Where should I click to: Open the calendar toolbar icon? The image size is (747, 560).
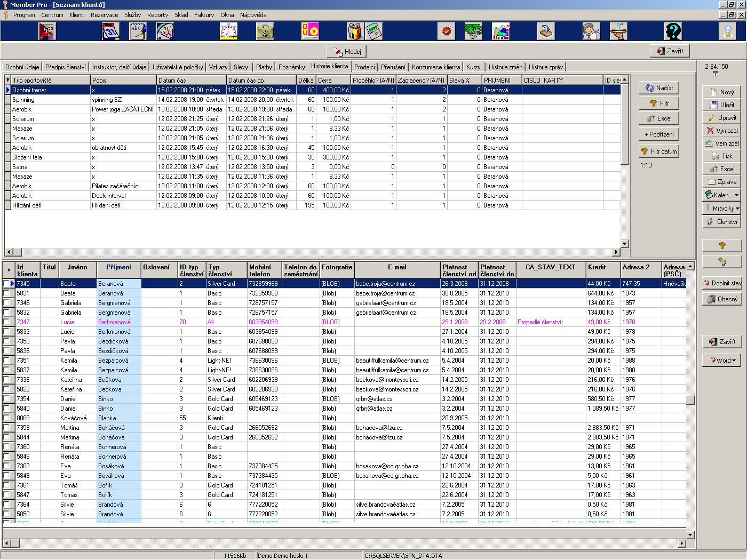click(x=110, y=31)
